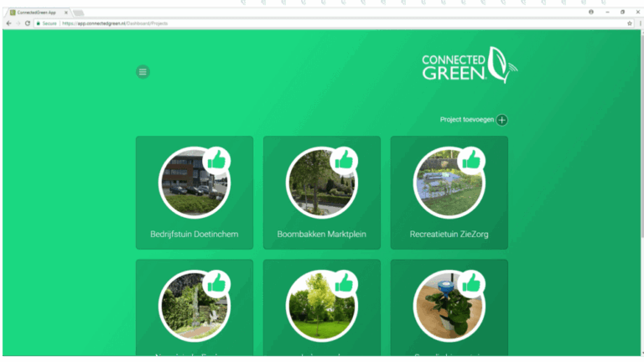Select the Recreatietuin ZieZorg title text

pos(449,234)
